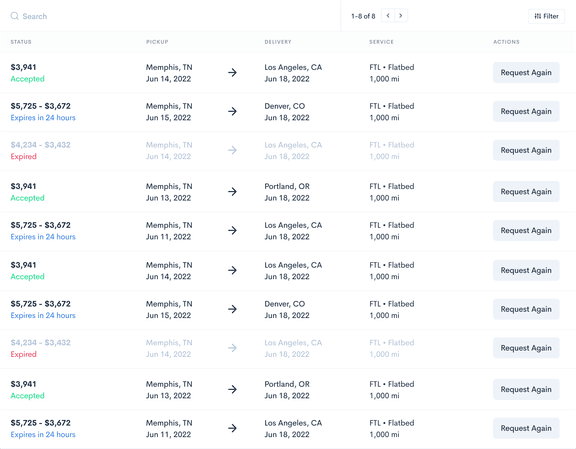
Task: Click arrow in last row, Jun 11 pickup
Action: 232,428
